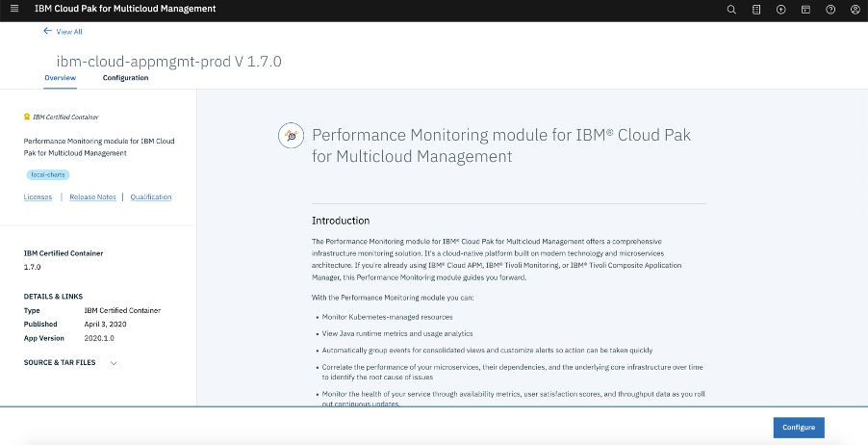Click the DETAILS & LINKS heading

tap(53, 297)
